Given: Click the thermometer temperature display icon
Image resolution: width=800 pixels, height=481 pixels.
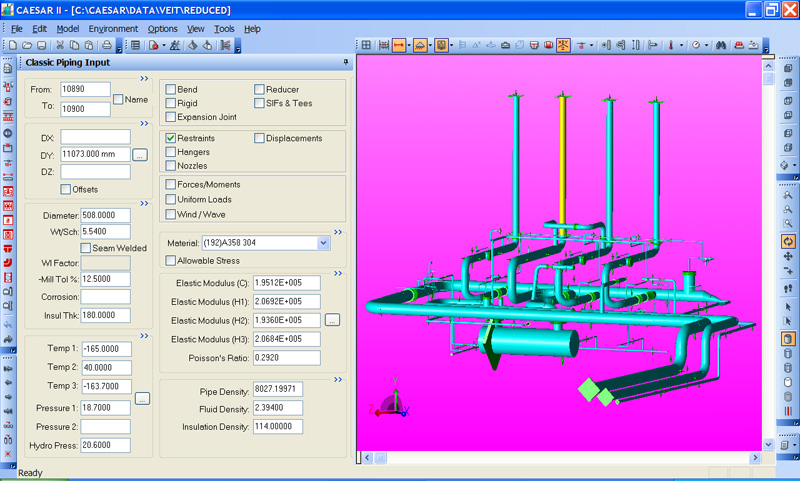Looking at the screenshot, I should click(x=670, y=45).
